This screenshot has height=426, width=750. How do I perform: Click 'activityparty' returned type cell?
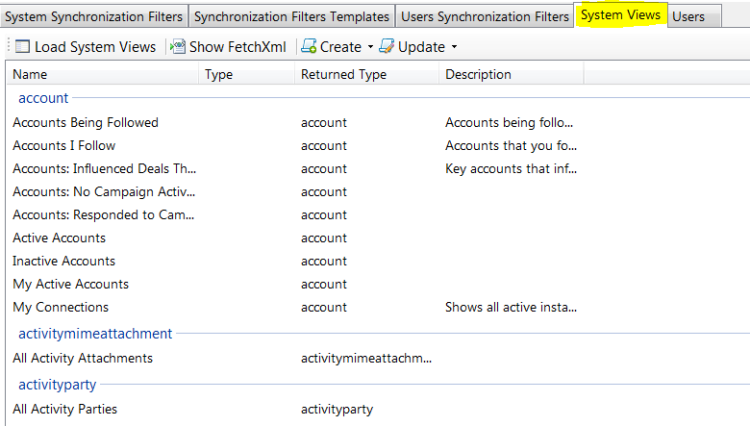(337, 409)
